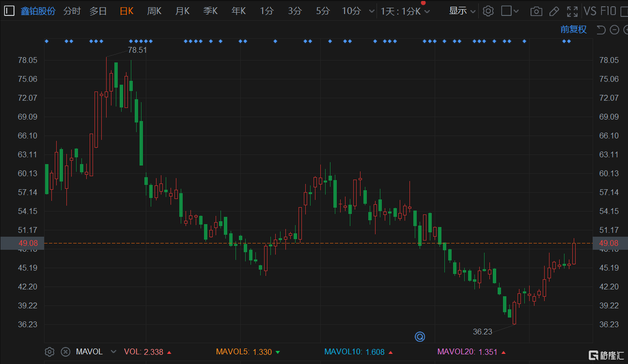Click the undo arrow icon below toolbar
Screen dimensions: 628x364
pyautogui.click(x=601, y=30)
